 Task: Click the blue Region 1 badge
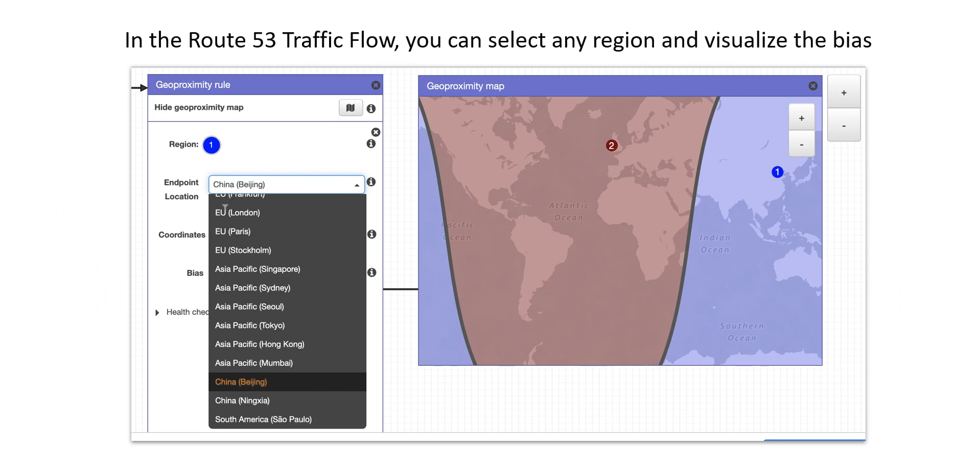[211, 145]
